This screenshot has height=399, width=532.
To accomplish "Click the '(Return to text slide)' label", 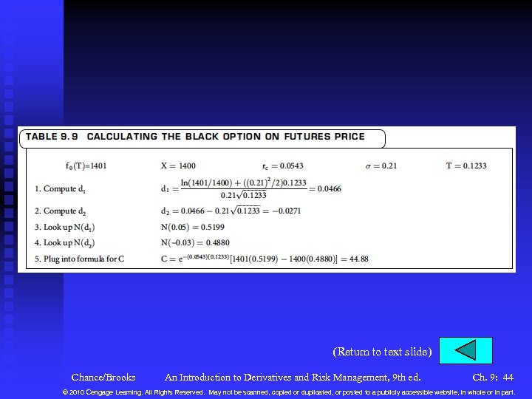I will pyautogui.click(x=382, y=352).
